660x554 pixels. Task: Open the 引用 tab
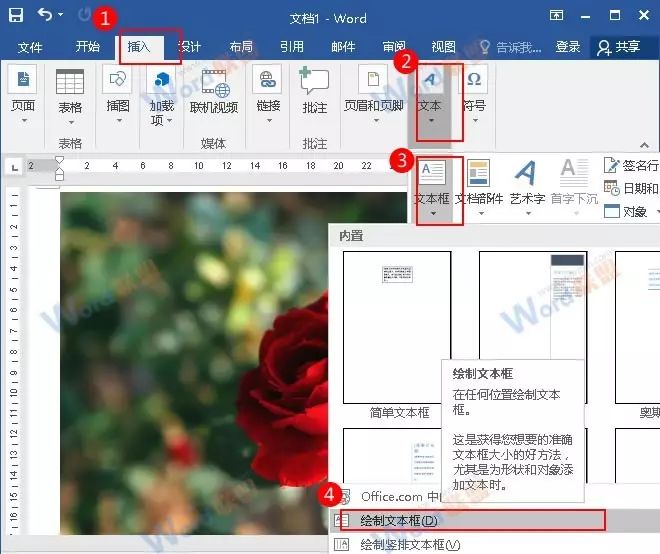pos(292,46)
